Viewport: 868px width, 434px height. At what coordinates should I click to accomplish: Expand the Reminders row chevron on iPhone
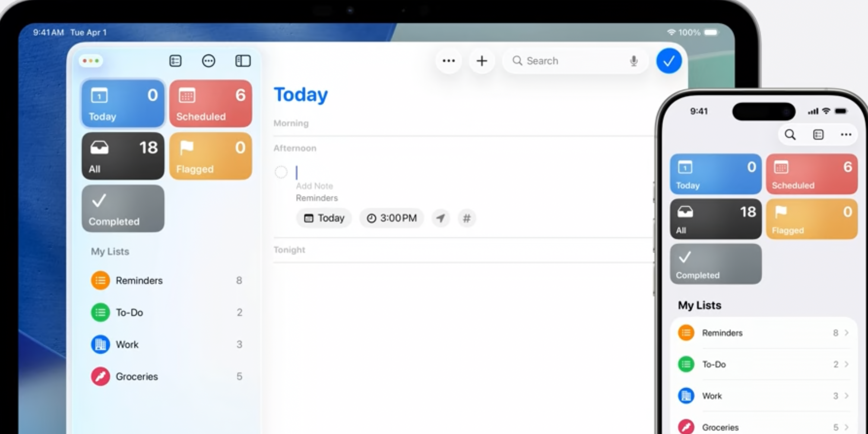(x=846, y=333)
